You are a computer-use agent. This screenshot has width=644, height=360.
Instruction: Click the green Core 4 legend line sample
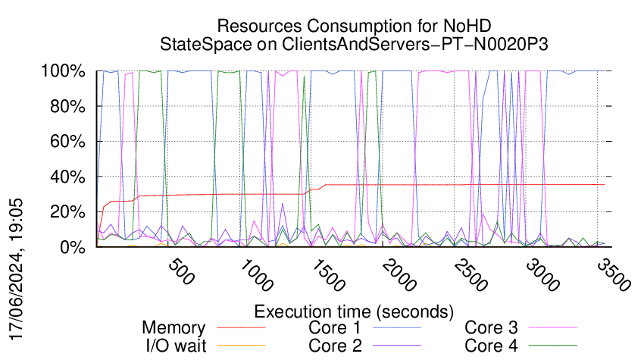(x=553, y=346)
